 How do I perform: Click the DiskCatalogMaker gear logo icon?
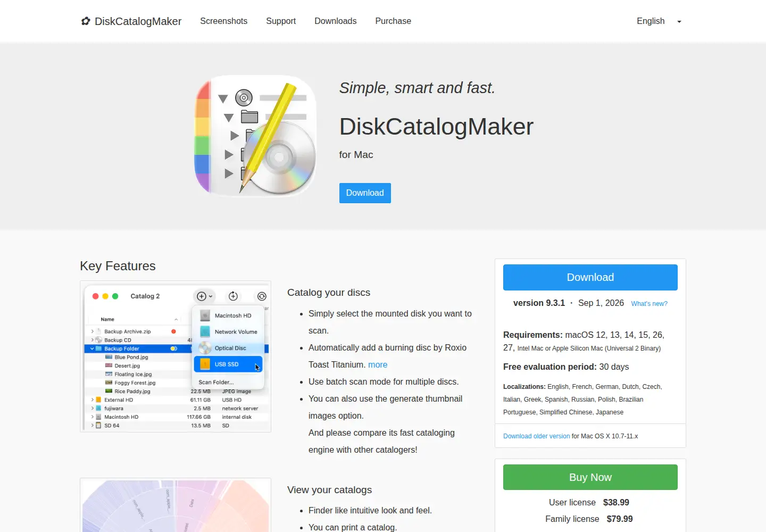[86, 21]
